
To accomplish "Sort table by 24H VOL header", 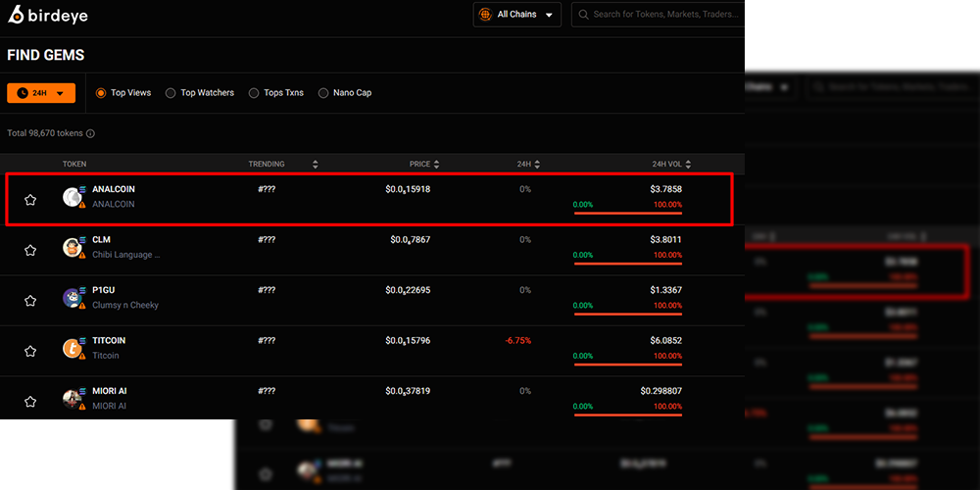I will tap(672, 165).
